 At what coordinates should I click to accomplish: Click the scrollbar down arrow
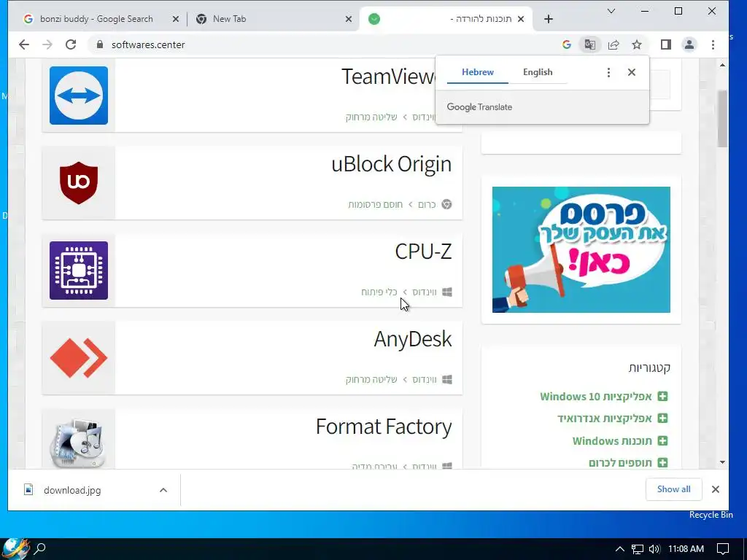coord(722,462)
